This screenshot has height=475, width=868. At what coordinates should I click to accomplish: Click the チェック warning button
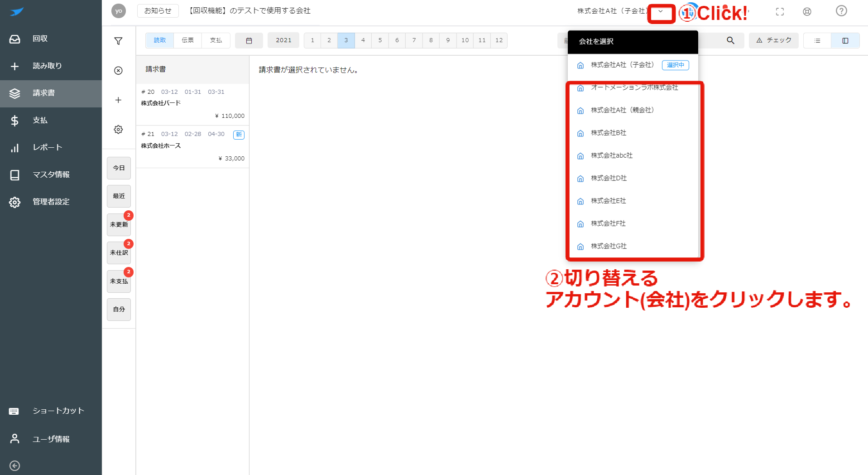pyautogui.click(x=774, y=40)
